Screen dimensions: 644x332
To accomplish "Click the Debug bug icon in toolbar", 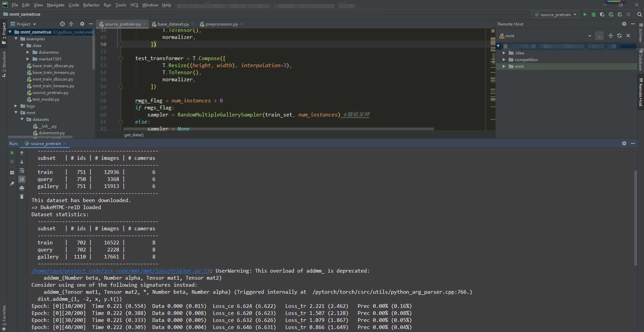I will click(x=593, y=14).
